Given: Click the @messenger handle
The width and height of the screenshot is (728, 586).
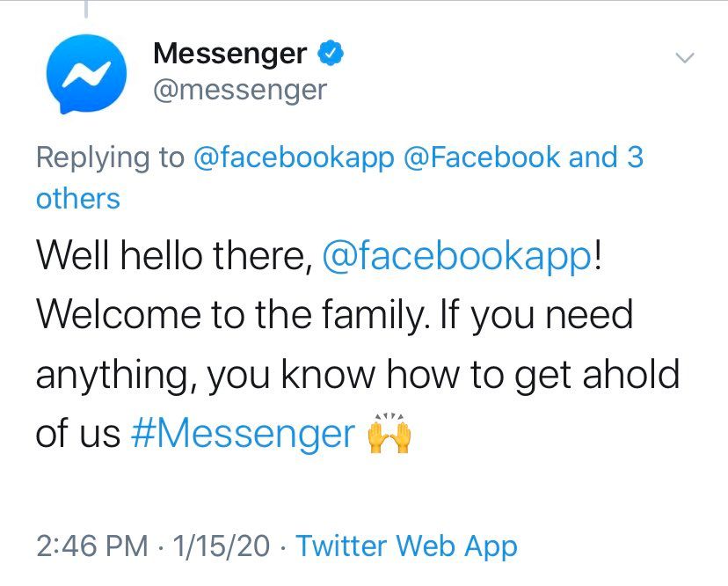Looking at the screenshot, I should [x=239, y=89].
